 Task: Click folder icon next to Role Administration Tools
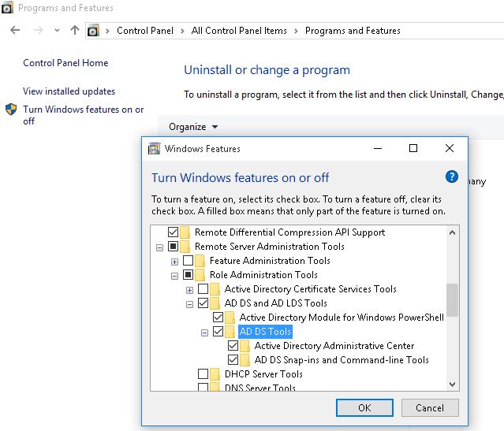[x=200, y=275]
